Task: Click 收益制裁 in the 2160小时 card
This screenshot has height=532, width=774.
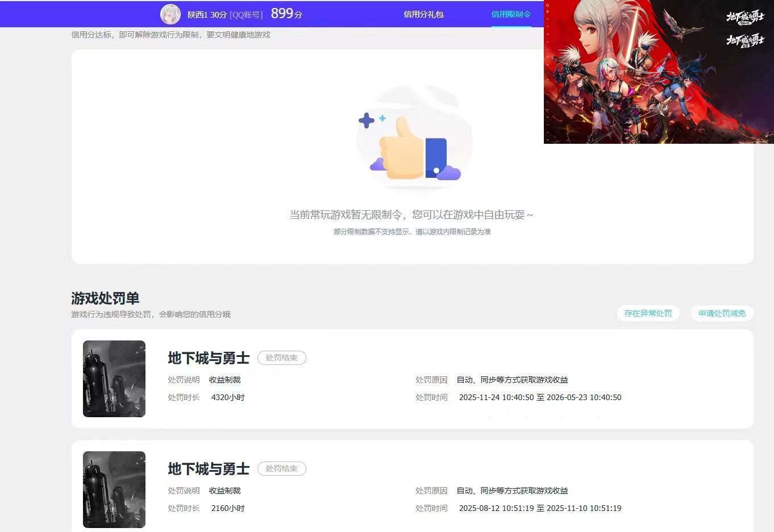Action: tap(225, 491)
